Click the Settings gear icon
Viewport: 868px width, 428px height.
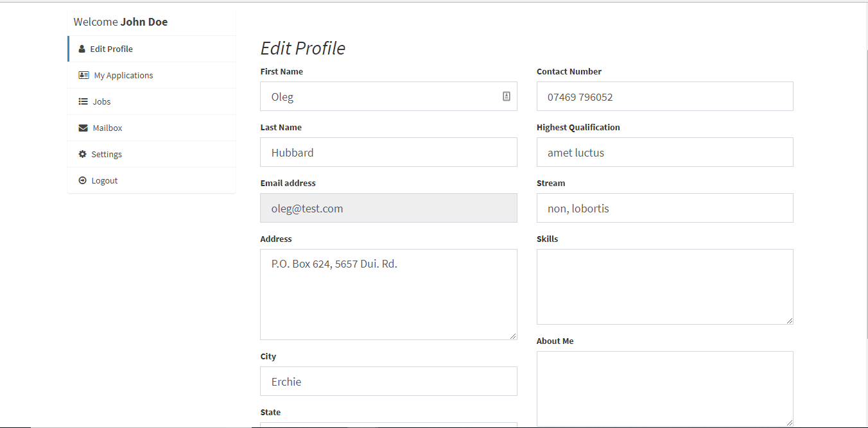click(x=82, y=154)
